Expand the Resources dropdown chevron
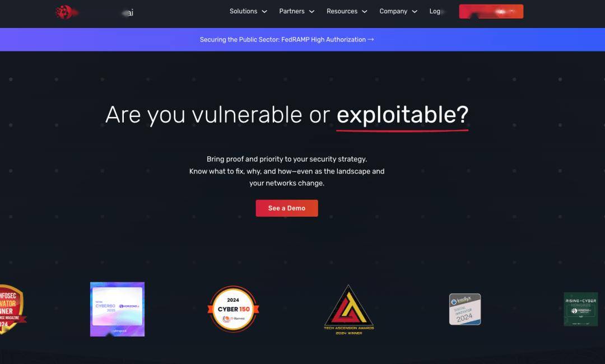The image size is (605, 364). pyautogui.click(x=364, y=12)
